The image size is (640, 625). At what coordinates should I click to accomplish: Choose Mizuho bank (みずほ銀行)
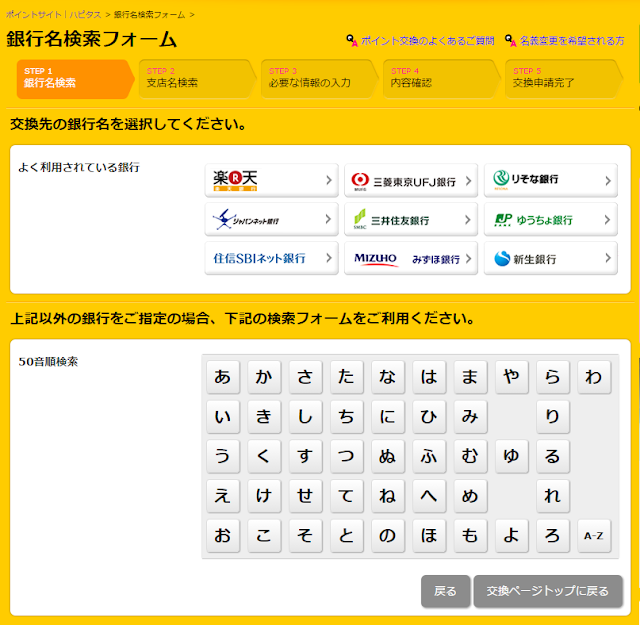point(411,258)
